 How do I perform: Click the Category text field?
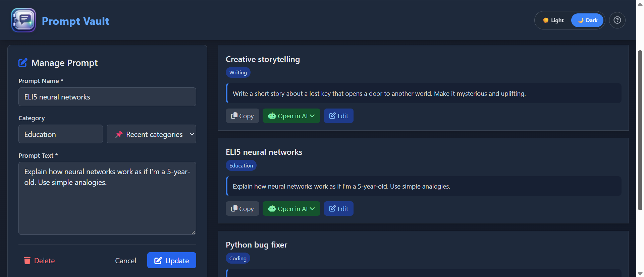61,134
